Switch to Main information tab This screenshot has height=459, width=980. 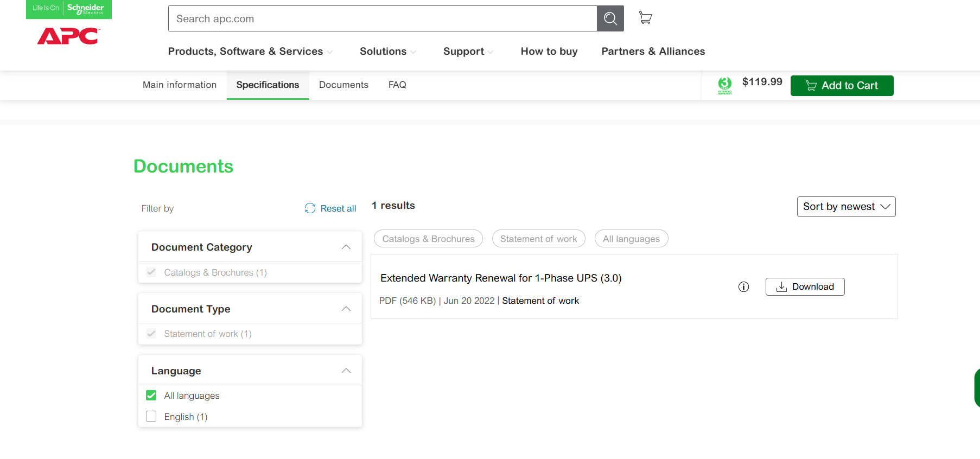(180, 85)
